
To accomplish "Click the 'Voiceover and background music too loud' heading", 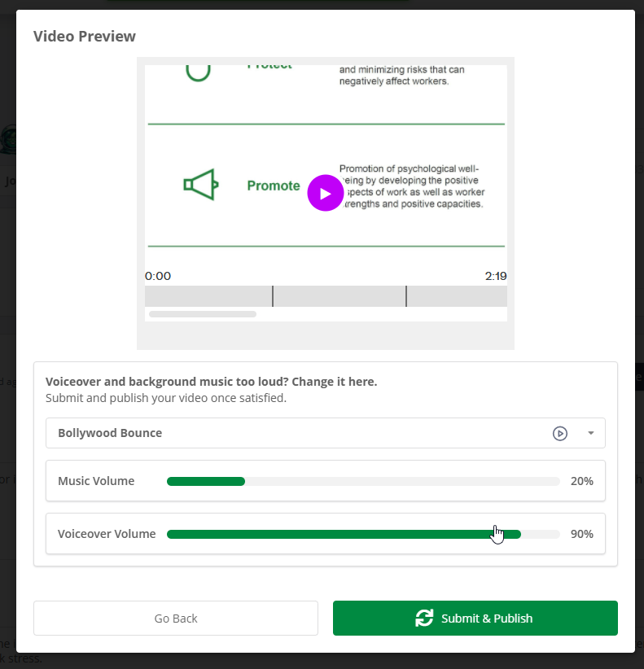I will pos(211,382).
